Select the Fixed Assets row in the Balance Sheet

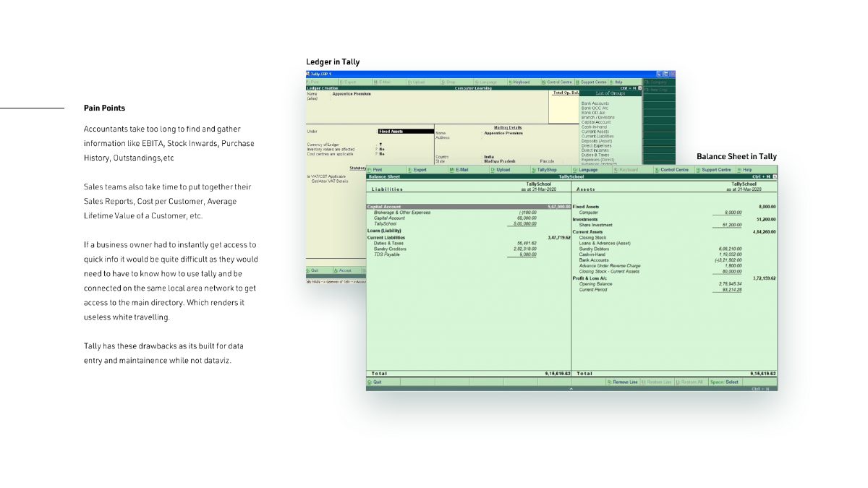coord(674,207)
